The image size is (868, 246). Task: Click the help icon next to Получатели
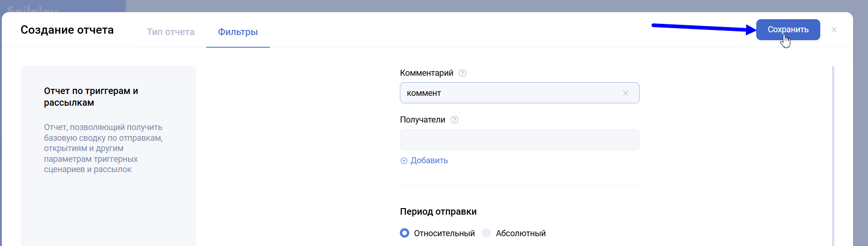tap(455, 120)
